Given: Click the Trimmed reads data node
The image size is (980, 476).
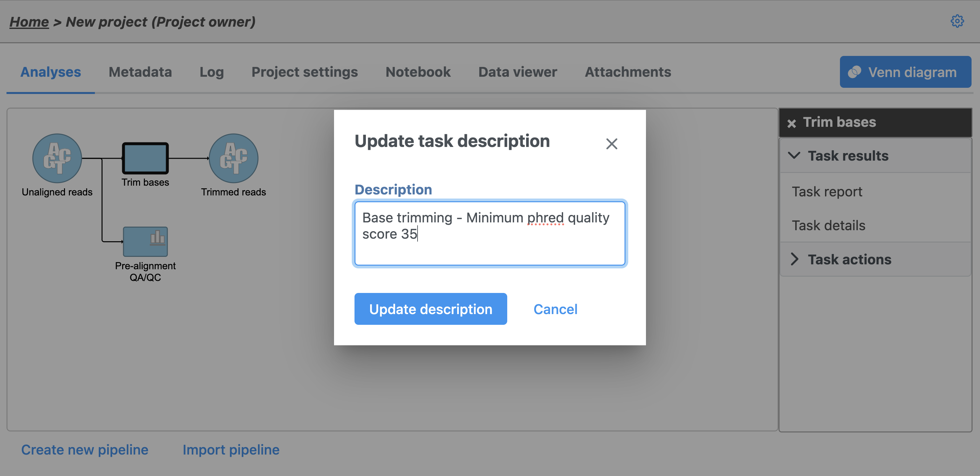Looking at the screenshot, I should coord(233,158).
